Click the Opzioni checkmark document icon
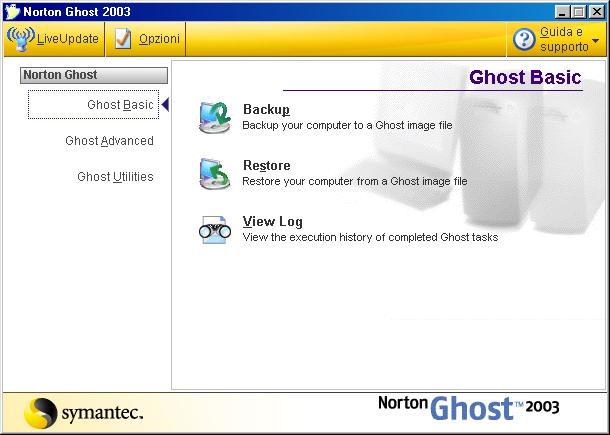Viewport: 610px width, 435px height. [123, 39]
